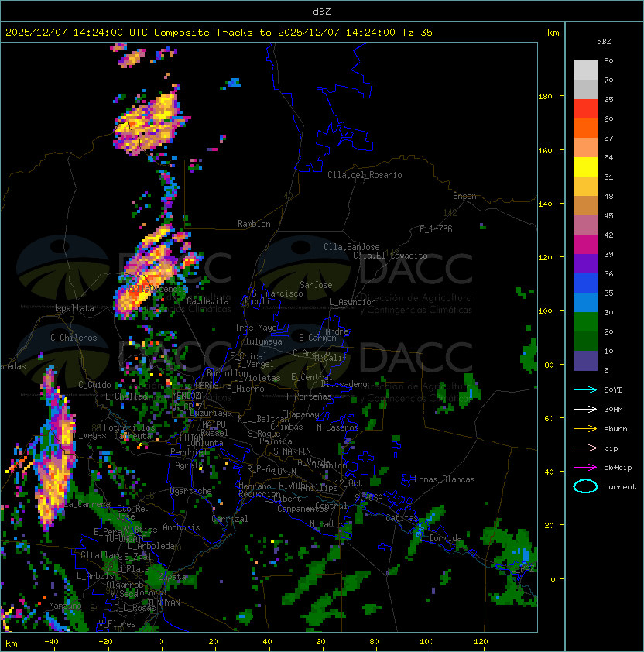Click the 'Composite Tracks' header text

[x=204, y=32]
